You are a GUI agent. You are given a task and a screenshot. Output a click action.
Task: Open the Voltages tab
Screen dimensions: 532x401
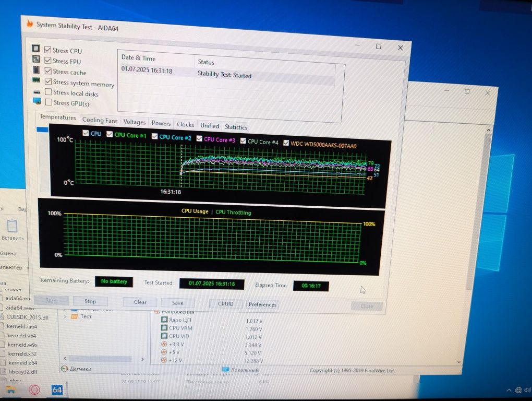pos(135,122)
